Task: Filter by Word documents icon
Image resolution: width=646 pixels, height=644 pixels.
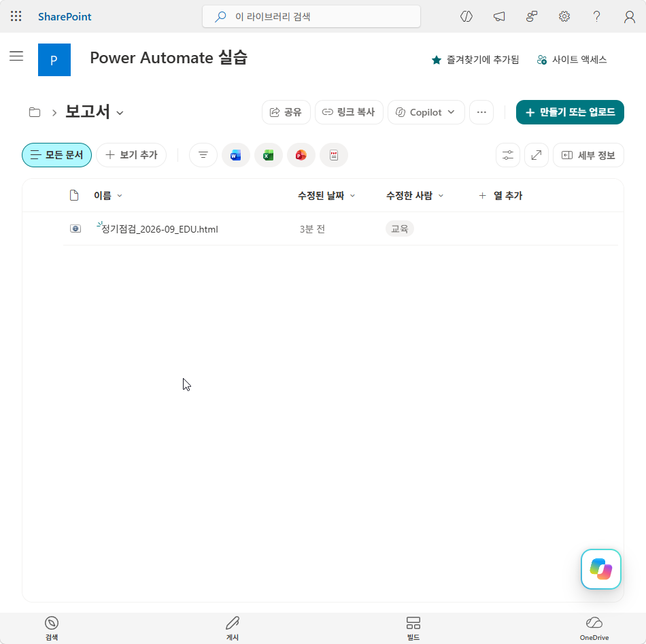Action: coord(236,155)
